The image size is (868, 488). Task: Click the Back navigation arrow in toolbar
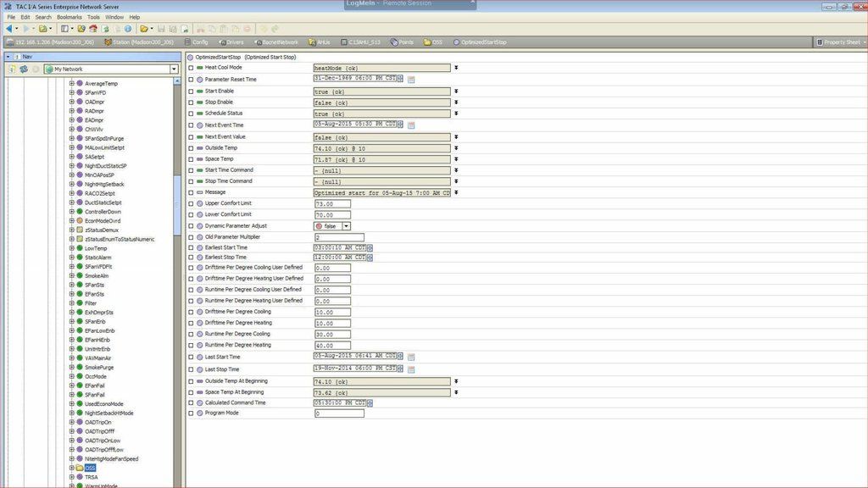tap(7, 28)
